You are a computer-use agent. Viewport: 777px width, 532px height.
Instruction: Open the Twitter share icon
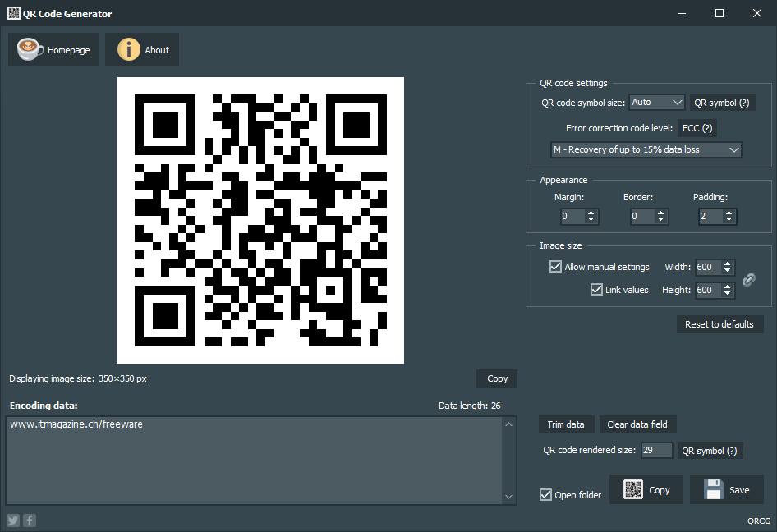pyautogui.click(x=12, y=520)
